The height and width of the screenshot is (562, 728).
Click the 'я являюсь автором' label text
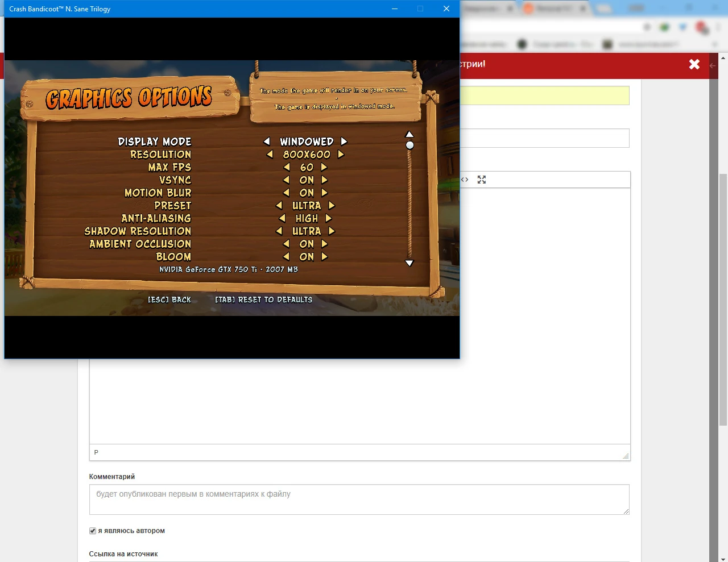(x=131, y=531)
